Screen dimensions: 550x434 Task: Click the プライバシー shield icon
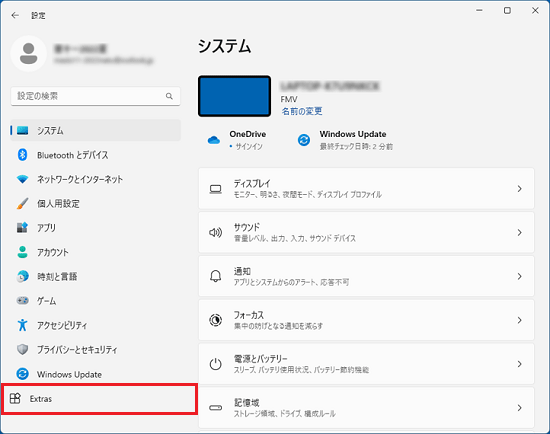22,349
